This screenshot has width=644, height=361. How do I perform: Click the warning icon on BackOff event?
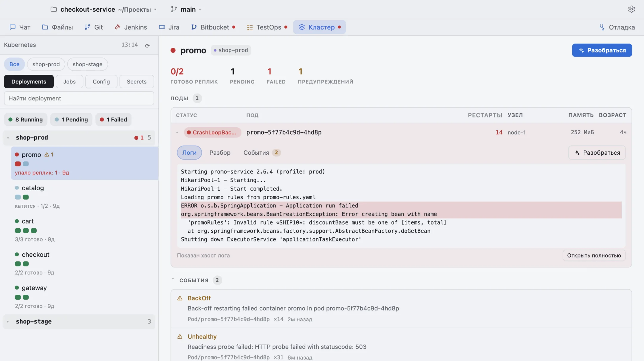(x=180, y=298)
